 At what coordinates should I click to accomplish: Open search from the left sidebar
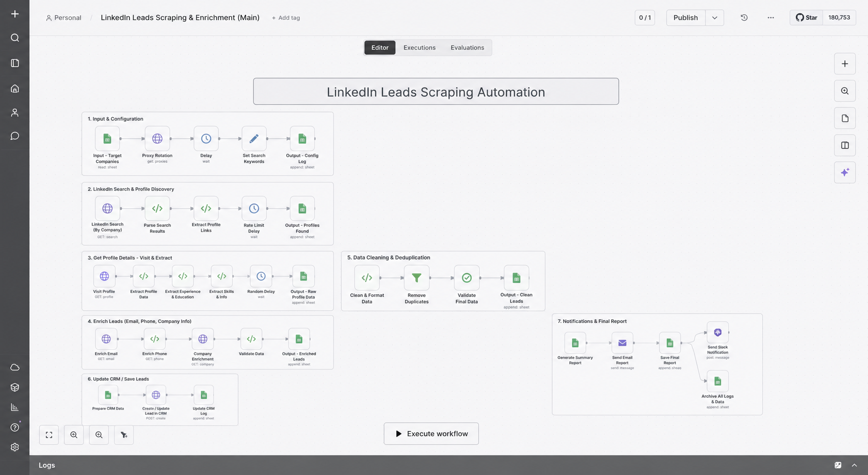[x=15, y=38]
